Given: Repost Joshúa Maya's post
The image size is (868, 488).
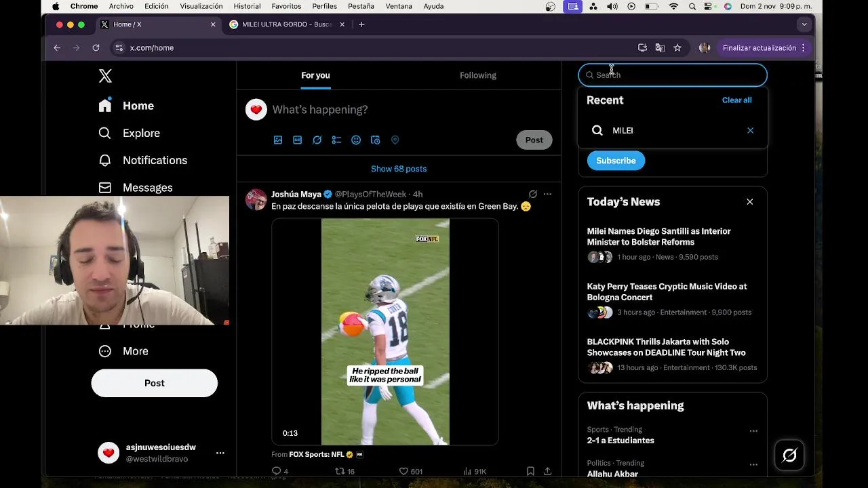Looking at the screenshot, I should 345,471.
